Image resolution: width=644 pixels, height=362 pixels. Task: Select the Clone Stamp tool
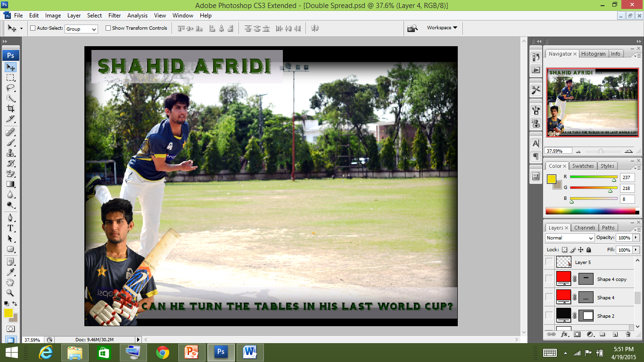[x=10, y=153]
